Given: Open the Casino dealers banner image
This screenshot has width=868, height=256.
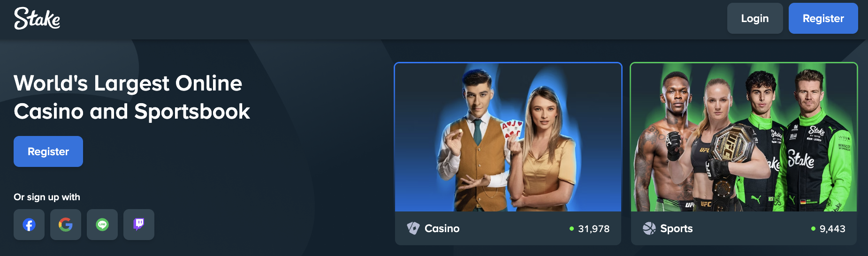Looking at the screenshot, I should point(508,137).
